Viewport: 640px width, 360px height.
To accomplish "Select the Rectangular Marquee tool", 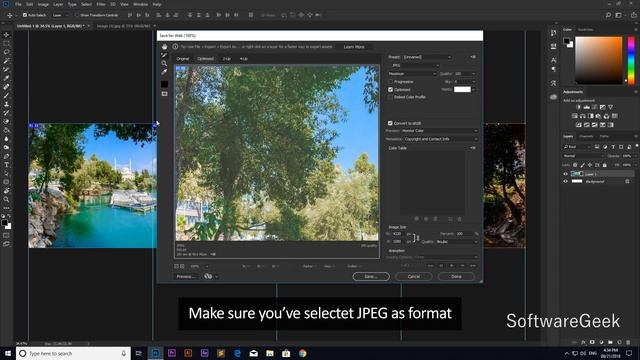I will 6,43.
